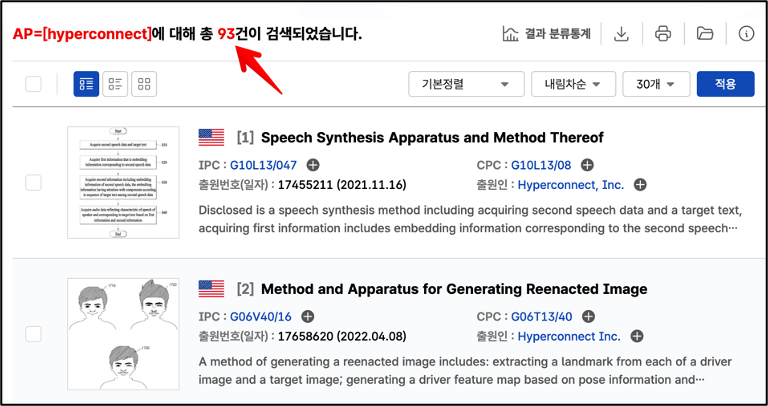This screenshot has height=406, width=768.
Task: Expand CPC G06T13/40 plus icon
Action: [588, 317]
